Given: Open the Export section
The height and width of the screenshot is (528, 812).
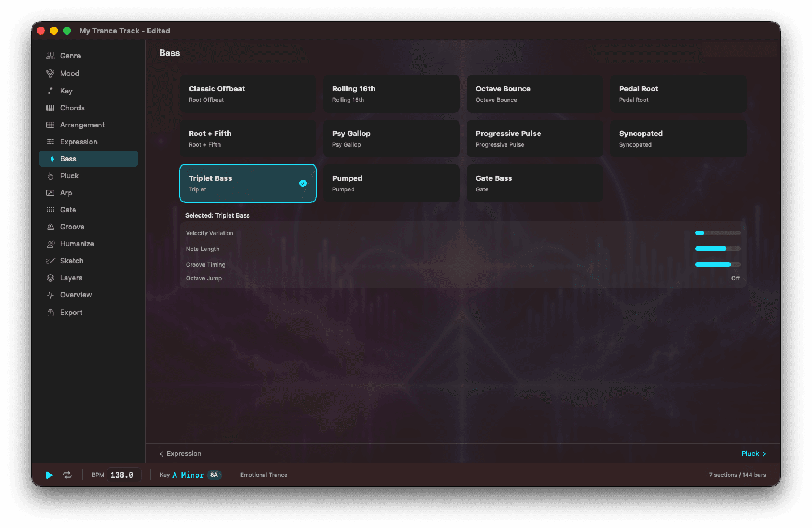Looking at the screenshot, I should 88,312.
